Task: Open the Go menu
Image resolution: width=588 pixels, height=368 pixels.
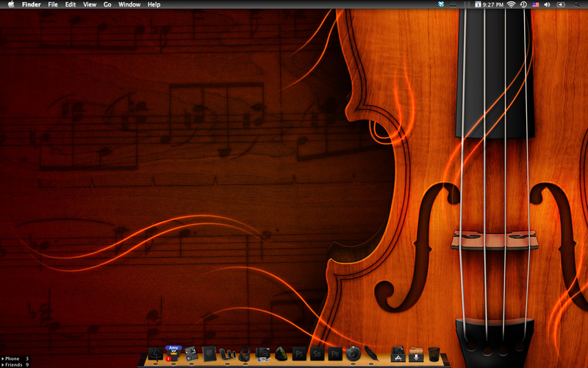Action: click(x=107, y=4)
